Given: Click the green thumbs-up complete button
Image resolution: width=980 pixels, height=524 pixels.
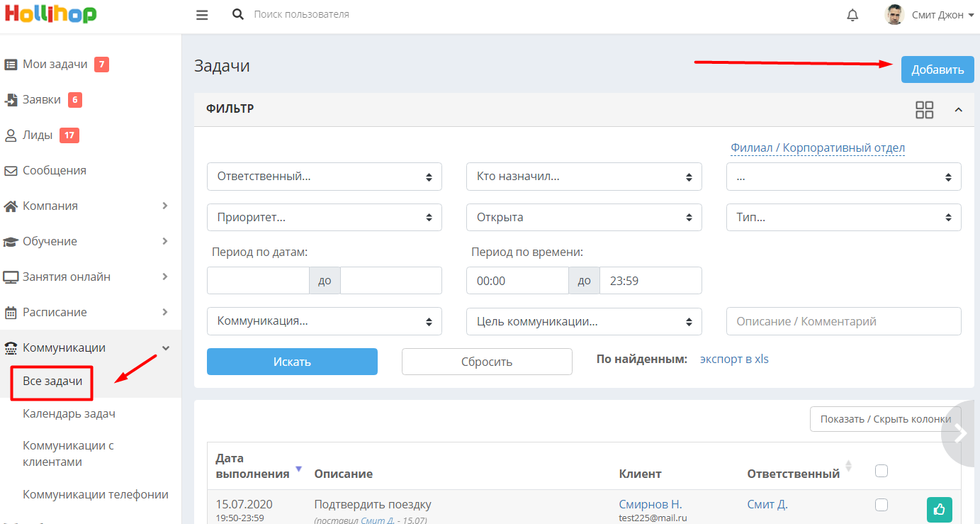Looking at the screenshot, I should (x=940, y=509).
